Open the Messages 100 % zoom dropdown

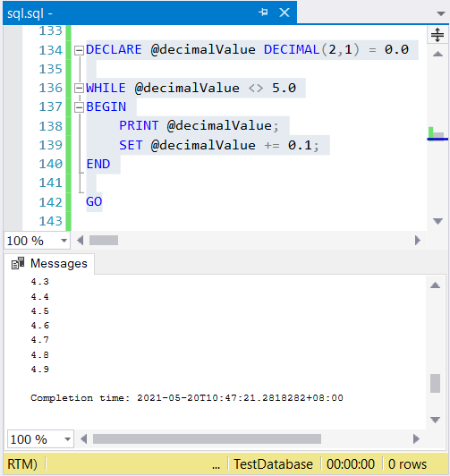pos(67,439)
